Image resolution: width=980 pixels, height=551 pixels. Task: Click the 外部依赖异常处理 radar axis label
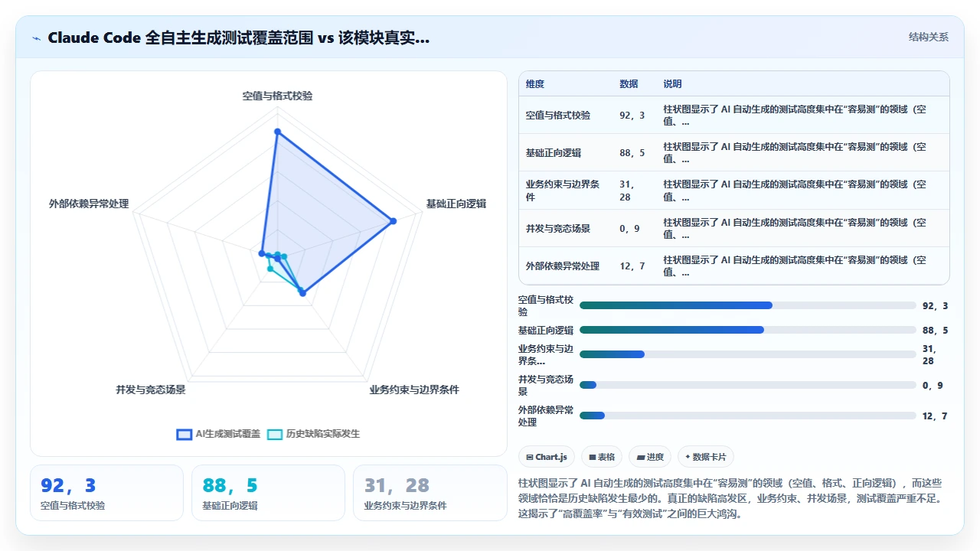pyautogui.click(x=89, y=204)
